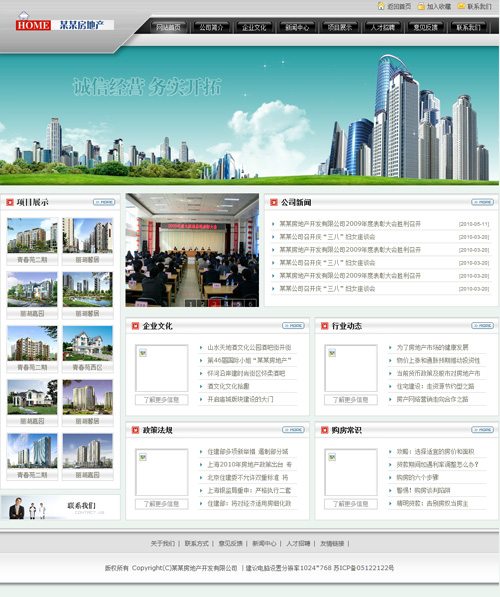The height and width of the screenshot is (597, 500).
Task: Show slide 1 in the photo slideshow
Action: point(190,303)
